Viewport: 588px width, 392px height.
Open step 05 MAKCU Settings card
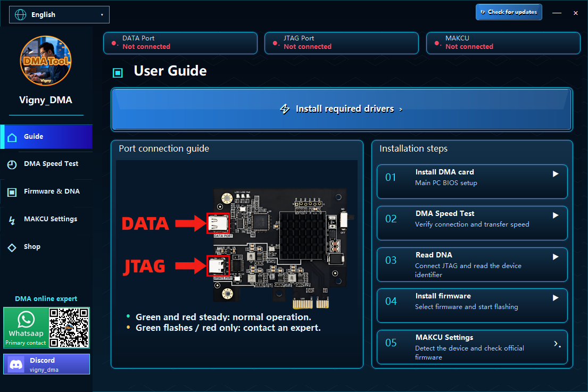click(x=472, y=347)
